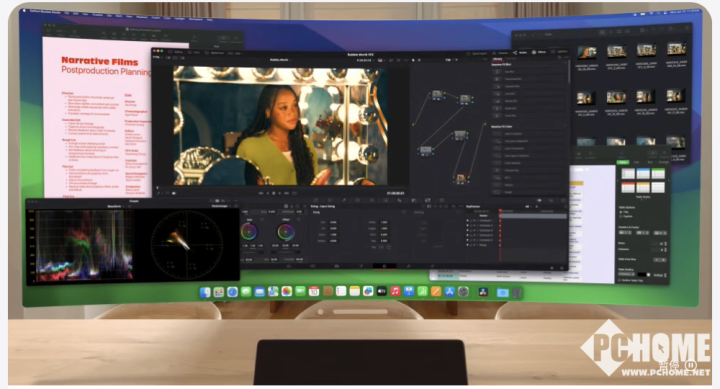Toggle the Corrector 3 keyframe dot
The width and height of the screenshot is (720, 389).
[x=467, y=231]
